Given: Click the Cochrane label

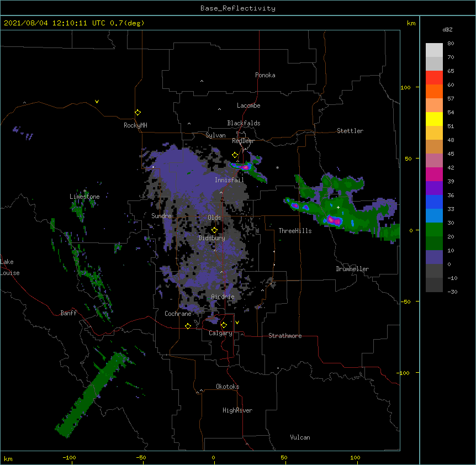Looking at the screenshot, I should (x=178, y=314).
